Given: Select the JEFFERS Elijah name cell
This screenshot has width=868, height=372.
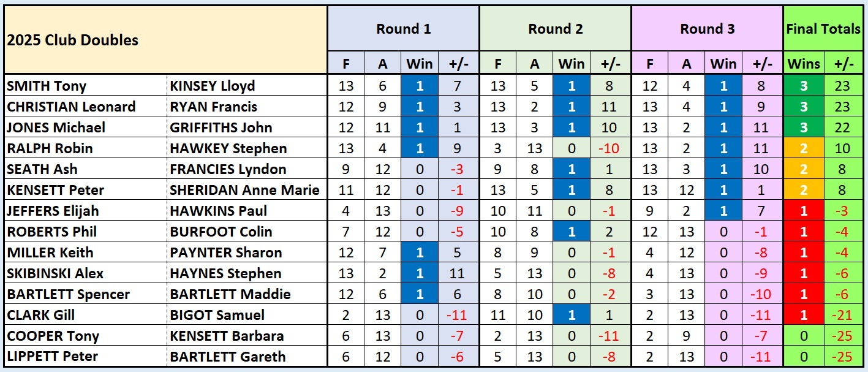Looking at the screenshot, I should [53, 211].
